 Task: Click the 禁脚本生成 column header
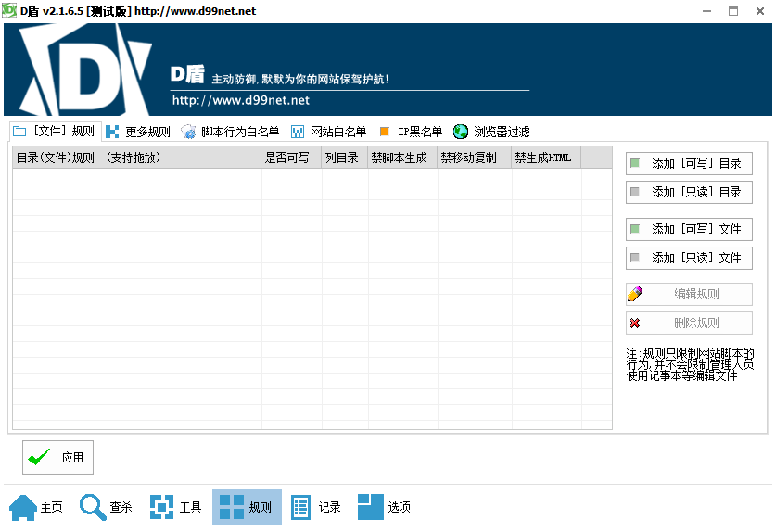click(402, 158)
